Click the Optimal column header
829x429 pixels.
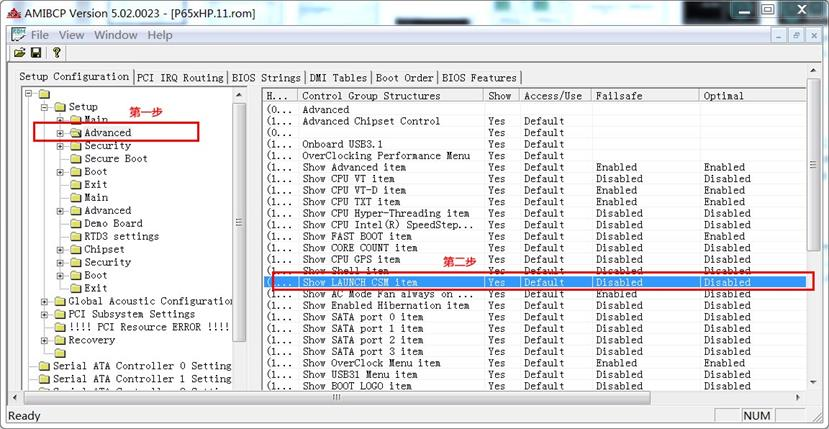click(723, 96)
